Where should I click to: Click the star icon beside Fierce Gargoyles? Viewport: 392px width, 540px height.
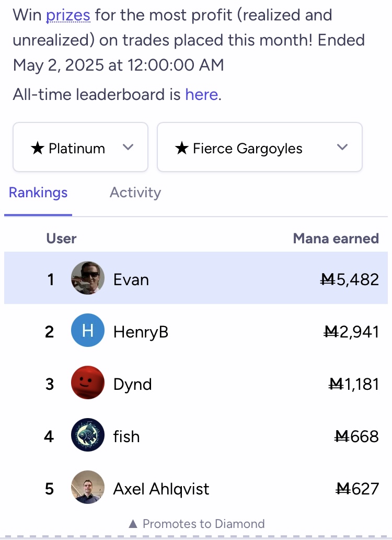181,149
